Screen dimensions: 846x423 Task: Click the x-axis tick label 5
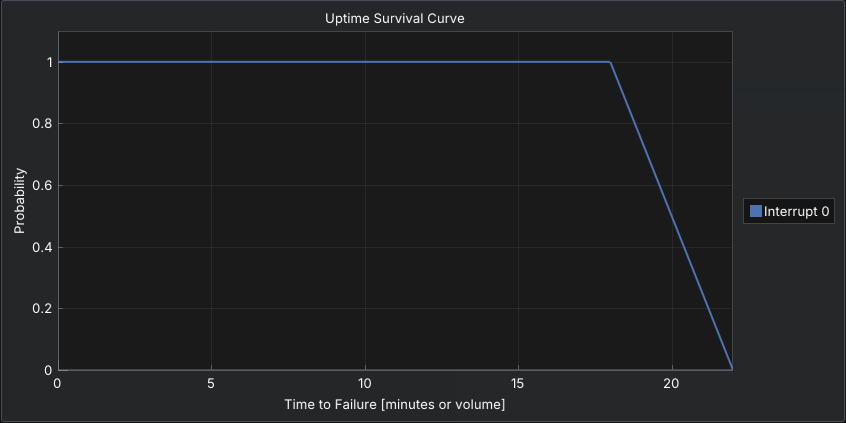coord(211,384)
